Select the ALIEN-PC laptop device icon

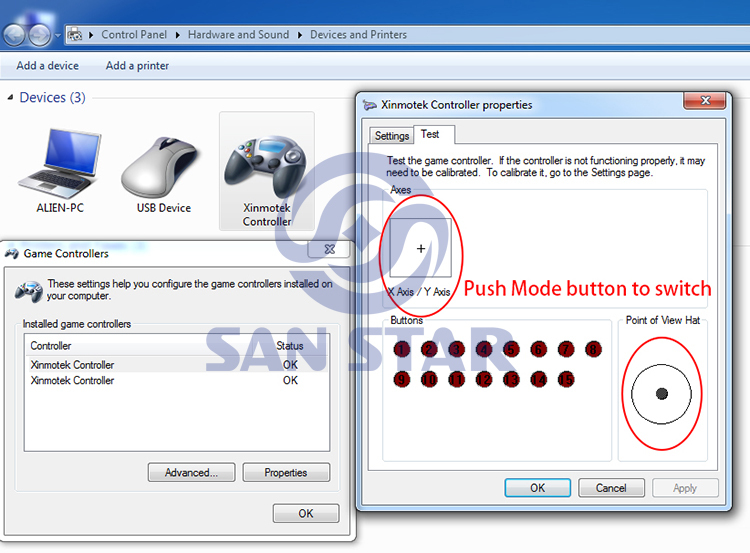(60, 163)
